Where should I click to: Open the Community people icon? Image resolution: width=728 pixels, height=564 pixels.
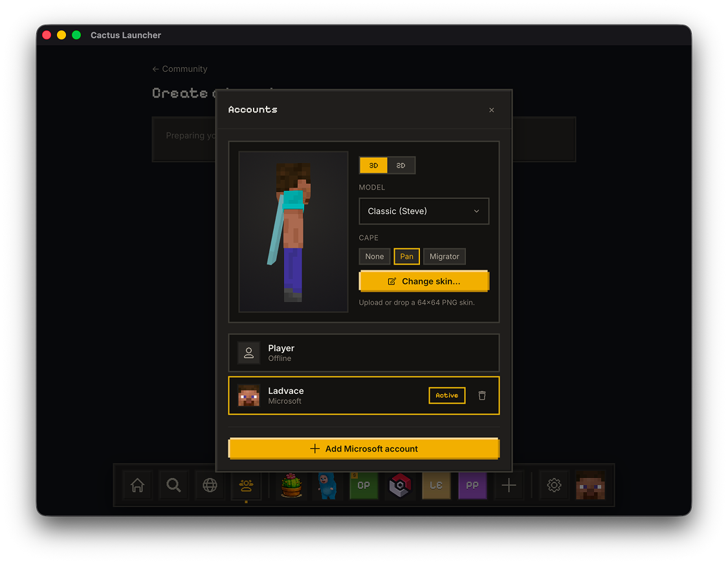(246, 486)
